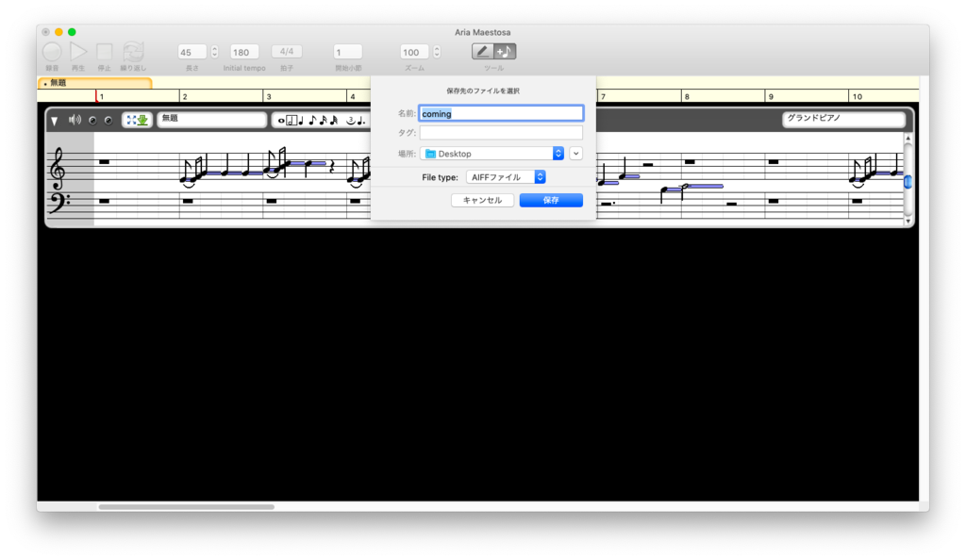Screen dimensions: 966x560
Task: Open the グランドピアノ instrument selector
Action: point(844,120)
